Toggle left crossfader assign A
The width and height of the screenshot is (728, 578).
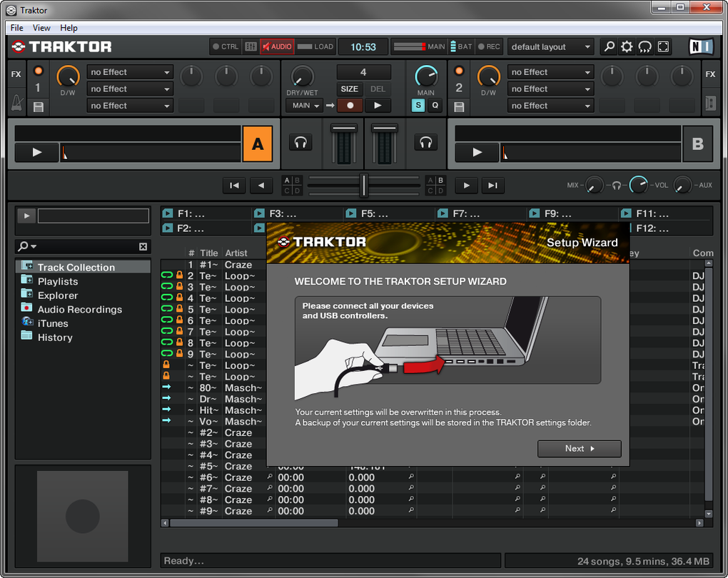pyautogui.click(x=287, y=180)
